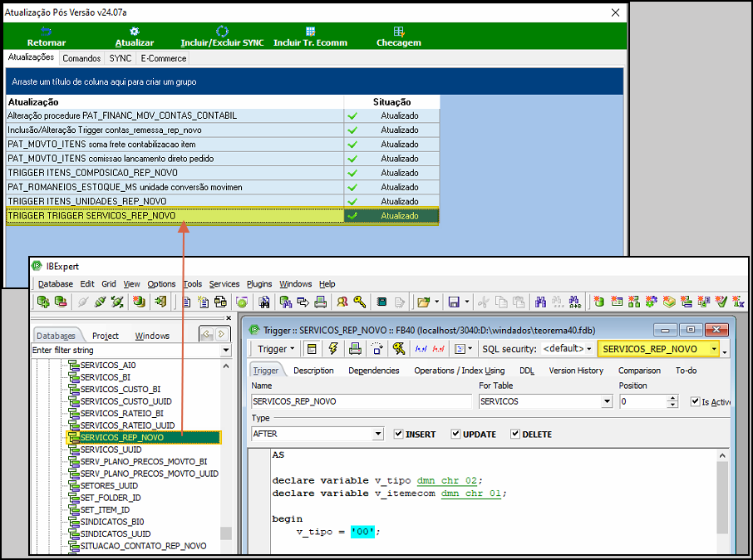Print trigger from editor toolbar

coord(355,349)
